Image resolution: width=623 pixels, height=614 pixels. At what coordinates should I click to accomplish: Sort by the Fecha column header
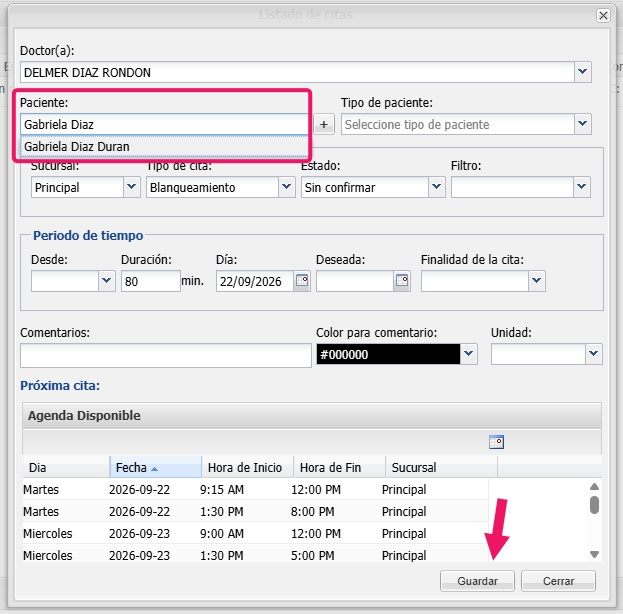pos(155,467)
